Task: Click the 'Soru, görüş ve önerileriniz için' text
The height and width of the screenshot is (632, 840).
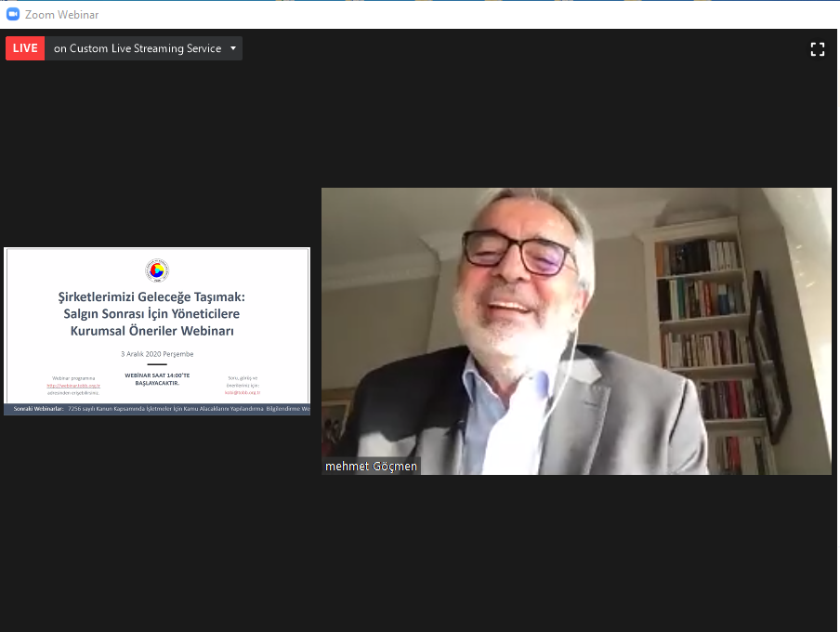Action: click(x=242, y=381)
